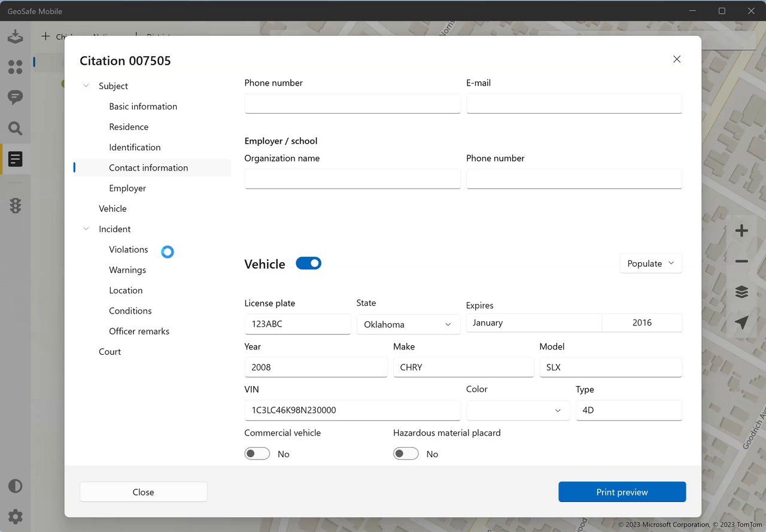
Task: Open the settings gear icon
Action: pos(15,516)
